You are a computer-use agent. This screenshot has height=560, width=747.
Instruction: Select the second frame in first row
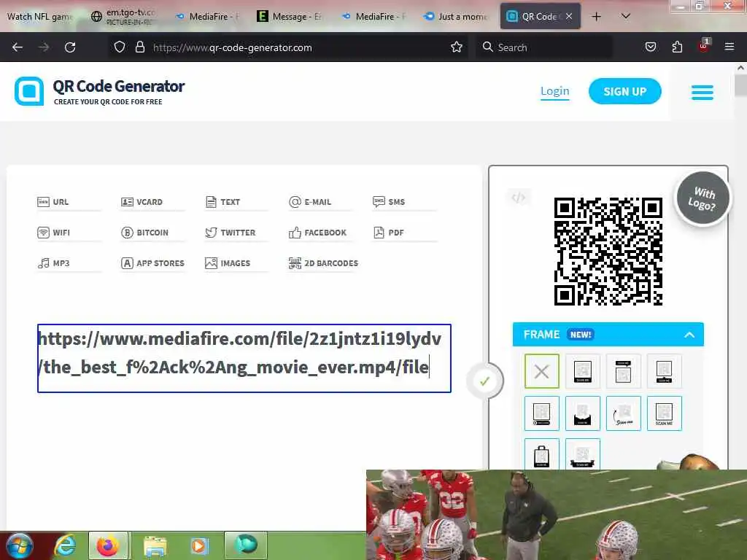[583, 371]
